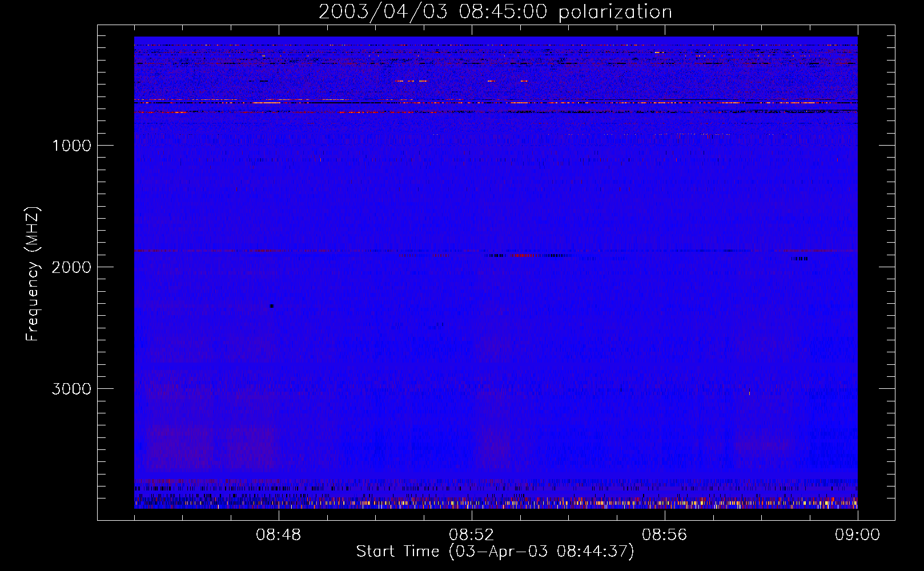
Task: Click the 08:56 time axis label
Action: click(x=665, y=535)
